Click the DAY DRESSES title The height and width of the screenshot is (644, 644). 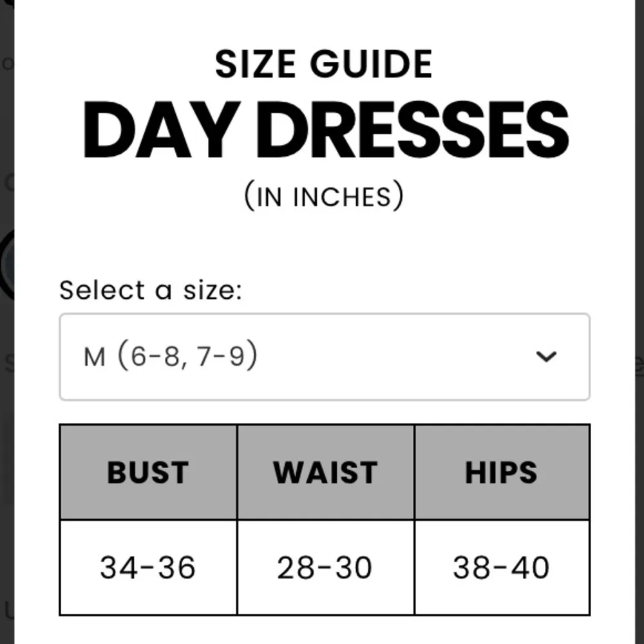tap(325, 131)
